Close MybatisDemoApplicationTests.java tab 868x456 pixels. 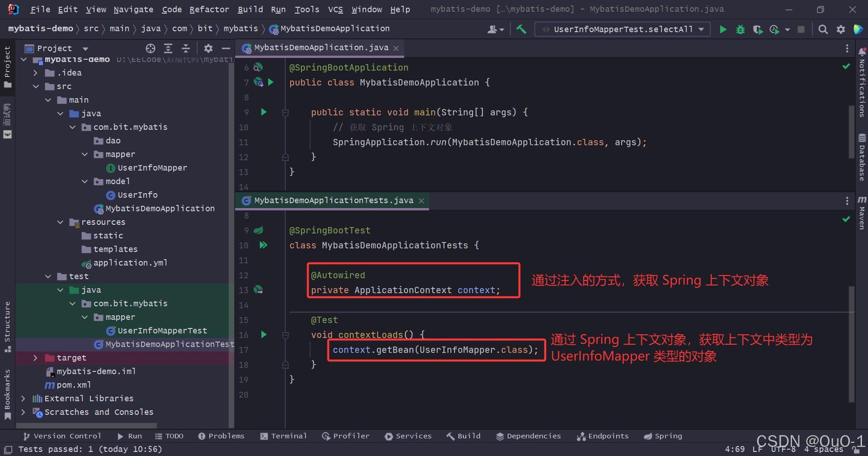[421, 201]
